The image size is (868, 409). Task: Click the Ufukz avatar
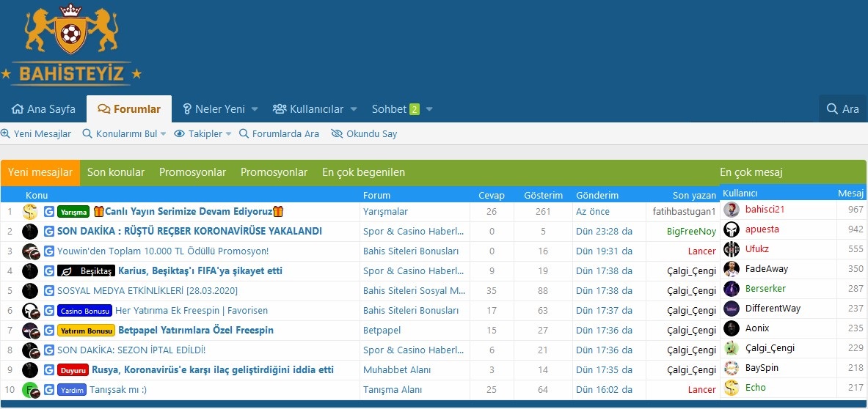click(732, 248)
